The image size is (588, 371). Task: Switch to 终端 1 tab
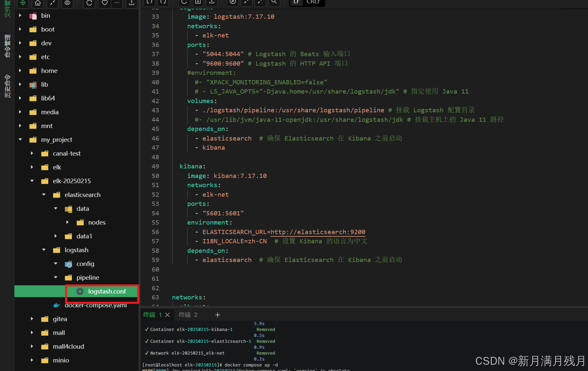[x=152, y=315]
